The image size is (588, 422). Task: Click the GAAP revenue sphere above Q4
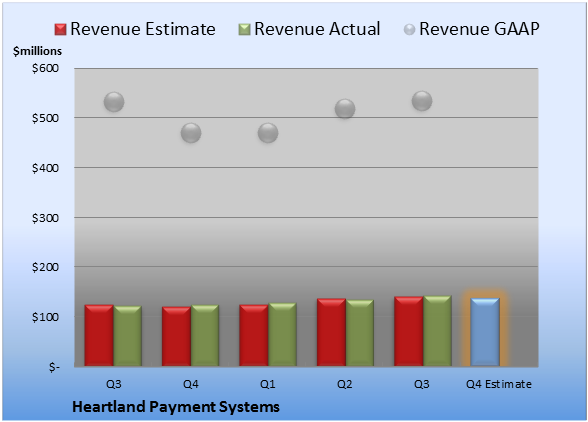pyautogui.click(x=191, y=133)
